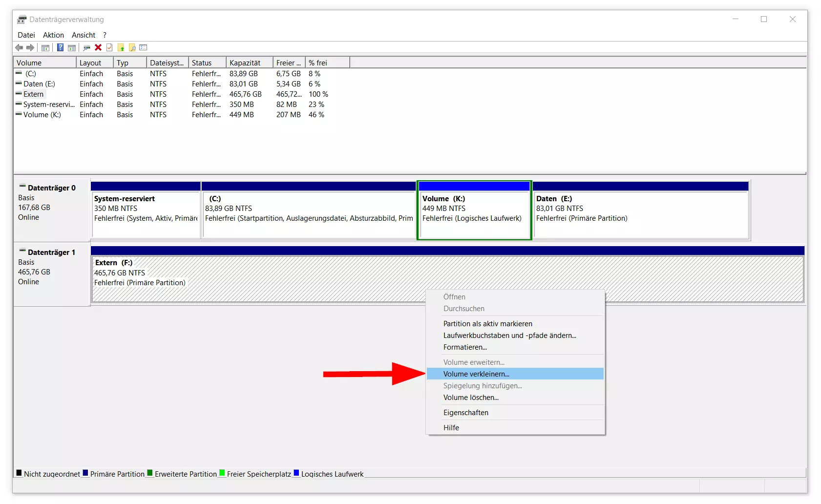Sort by the Volume column header
This screenshot has width=821, height=504.
45,63
